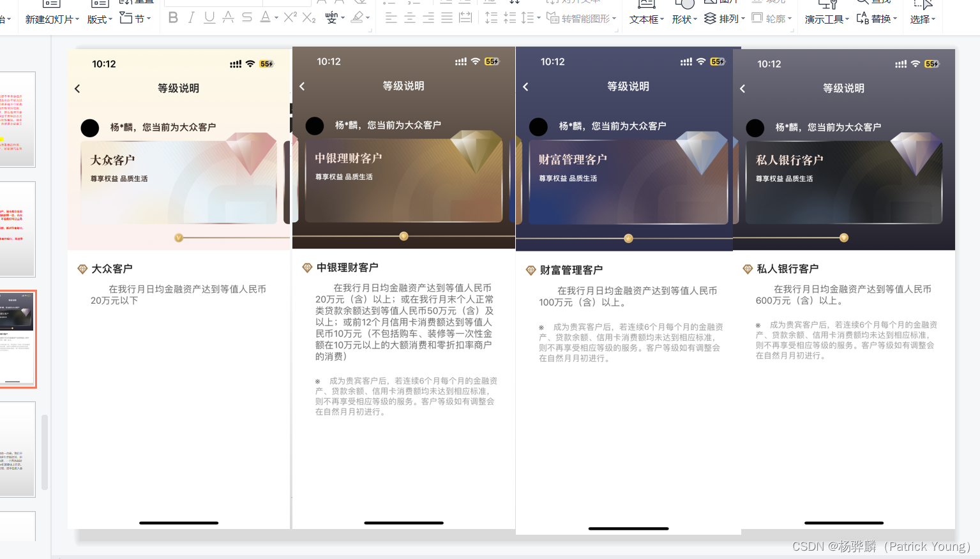Open the 选择 selection menu
The width and height of the screenshot is (980, 559).
point(923,19)
